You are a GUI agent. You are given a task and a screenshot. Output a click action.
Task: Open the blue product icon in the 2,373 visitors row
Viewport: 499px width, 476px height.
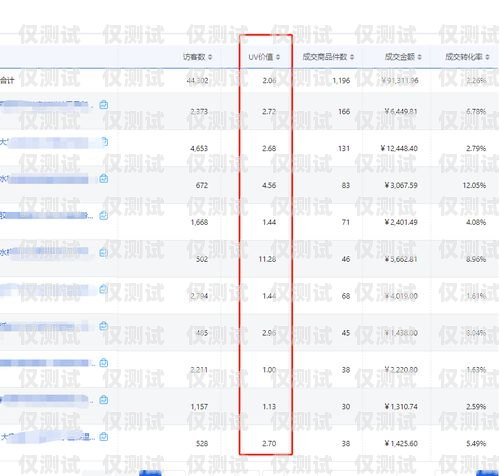104,105
